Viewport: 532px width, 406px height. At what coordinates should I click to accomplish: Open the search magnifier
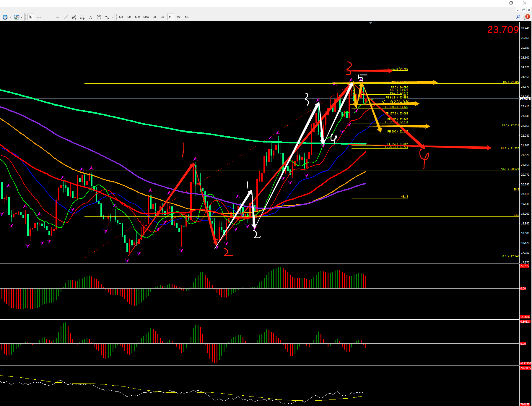coord(518,17)
